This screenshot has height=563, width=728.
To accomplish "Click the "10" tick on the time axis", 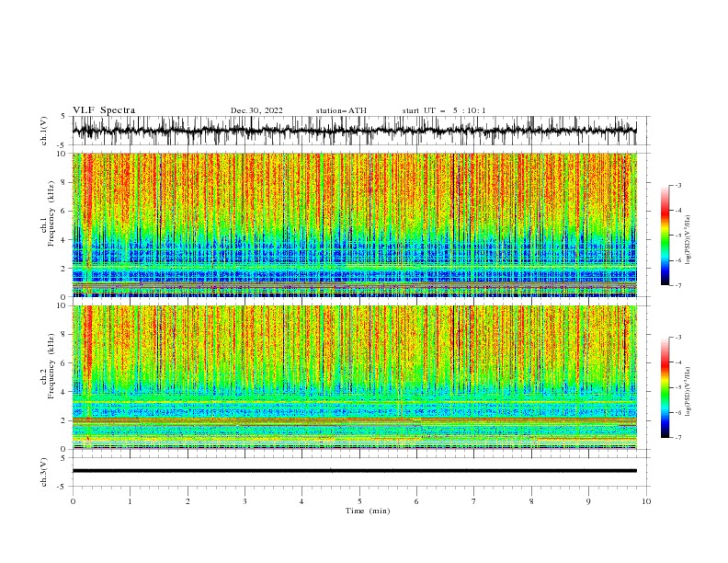I will click(x=646, y=501).
